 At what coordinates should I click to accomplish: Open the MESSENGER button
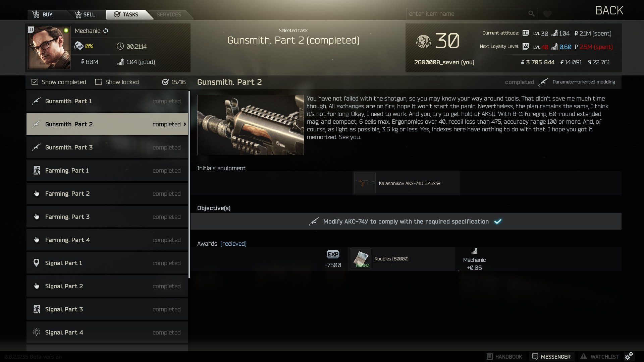[x=552, y=357]
